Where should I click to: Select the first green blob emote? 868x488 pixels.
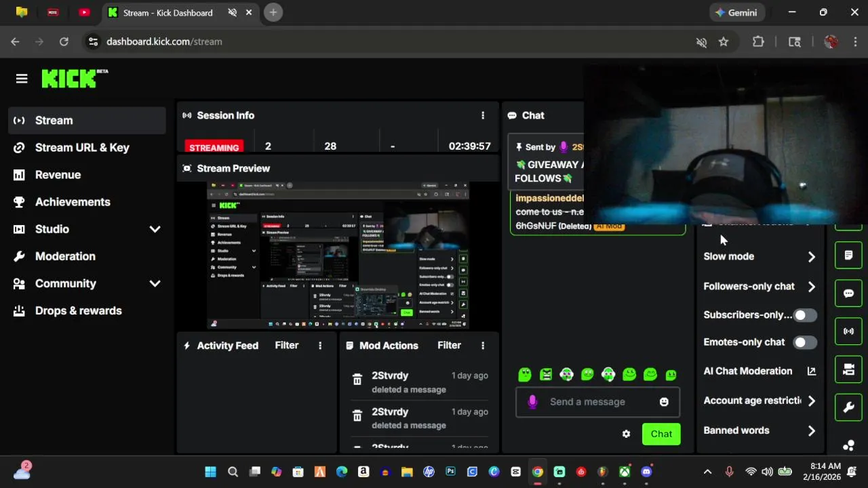click(524, 374)
